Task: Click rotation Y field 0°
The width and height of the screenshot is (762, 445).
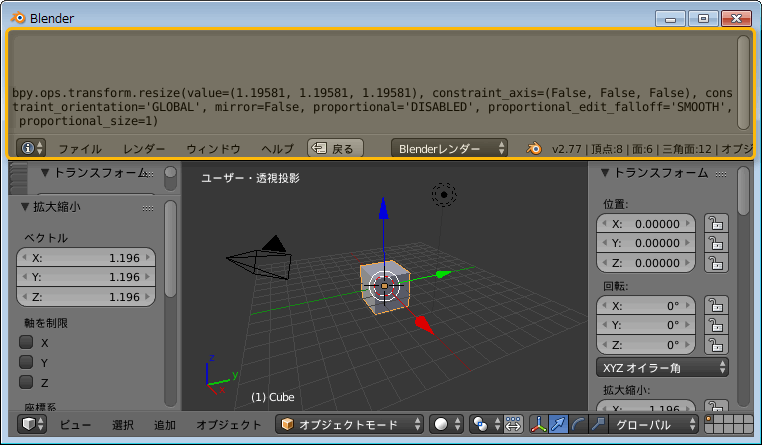Action: pos(646,325)
